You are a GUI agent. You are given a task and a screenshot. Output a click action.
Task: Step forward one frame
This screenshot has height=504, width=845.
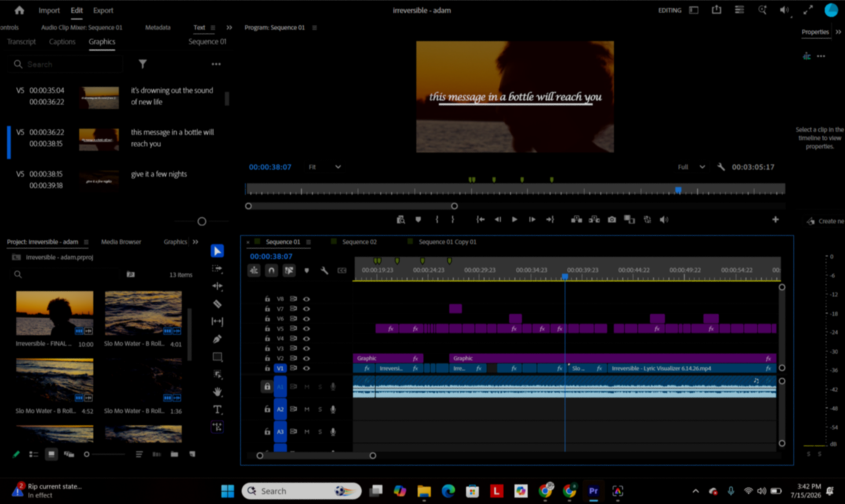click(532, 219)
